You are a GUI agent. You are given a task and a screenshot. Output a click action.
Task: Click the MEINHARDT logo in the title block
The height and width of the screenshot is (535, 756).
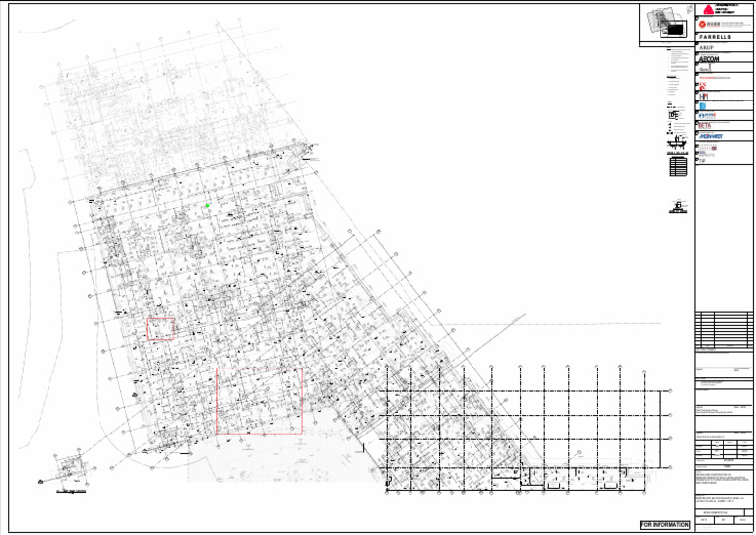click(x=710, y=137)
